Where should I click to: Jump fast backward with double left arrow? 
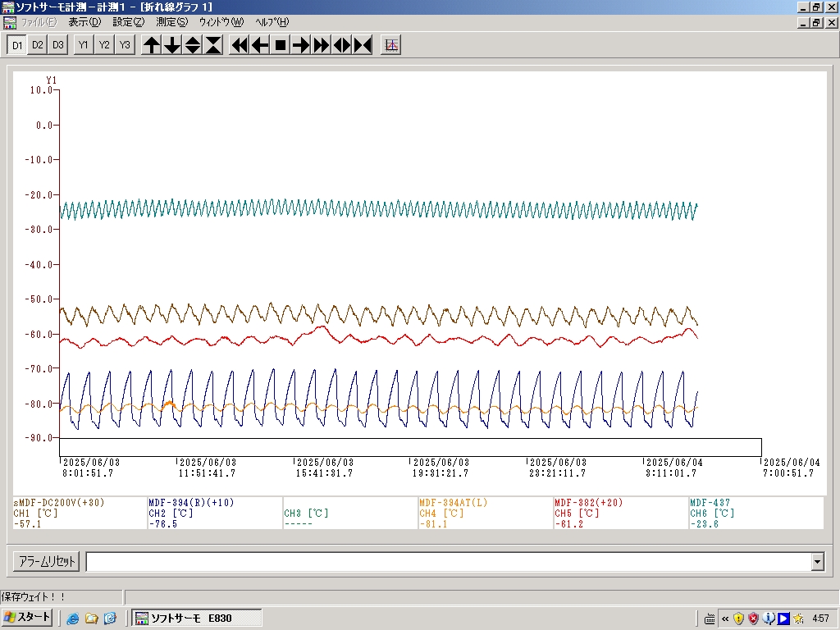click(239, 45)
